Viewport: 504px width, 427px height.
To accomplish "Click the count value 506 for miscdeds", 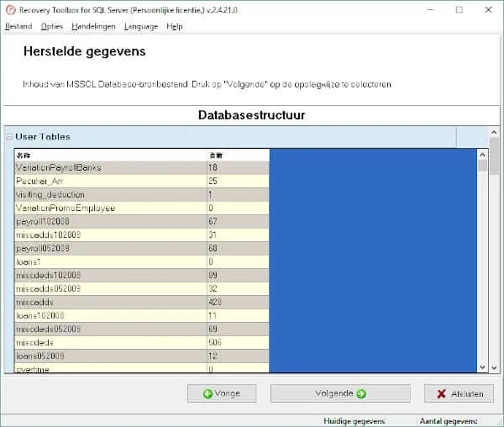I will coord(215,343).
